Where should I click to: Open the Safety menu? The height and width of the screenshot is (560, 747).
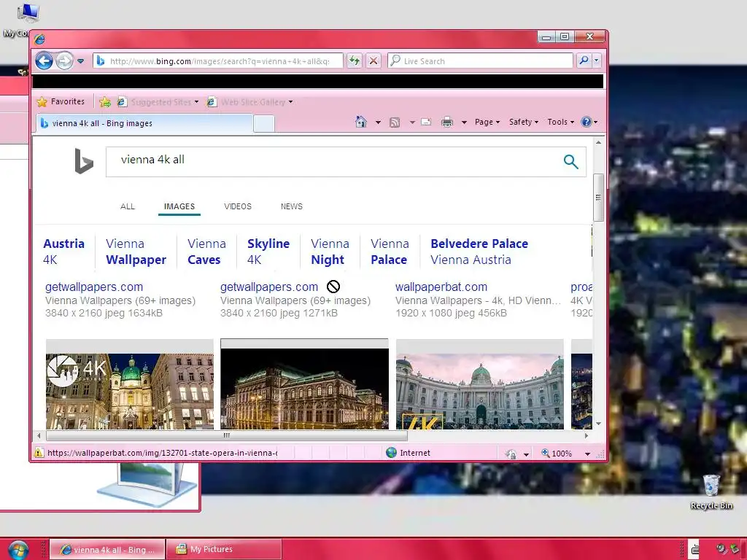pos(524,122)
